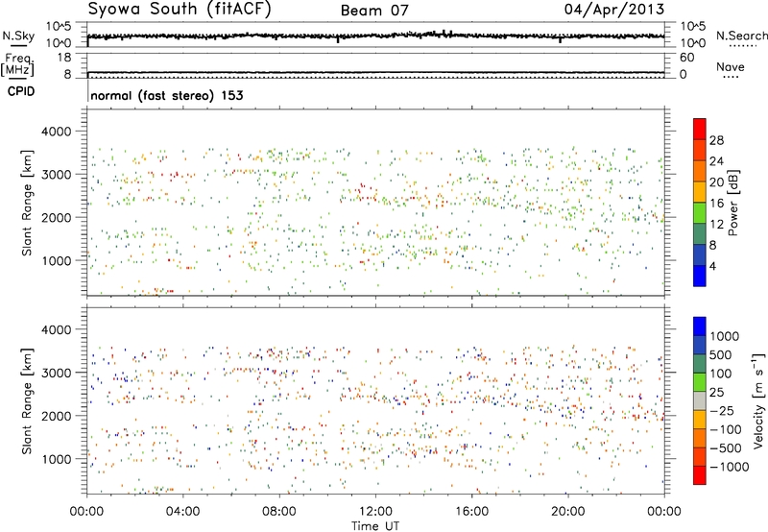
Task: Click the '04:00' time axis label
Action: point(183,512)
